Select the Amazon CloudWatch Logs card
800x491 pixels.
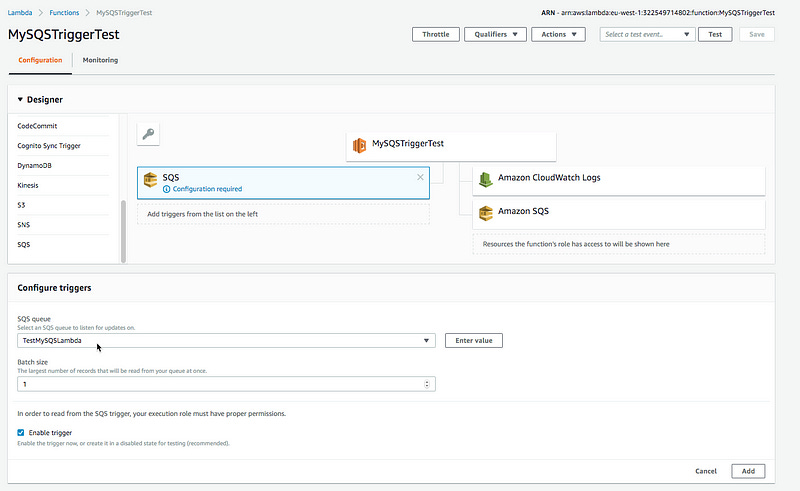(619, 180)
